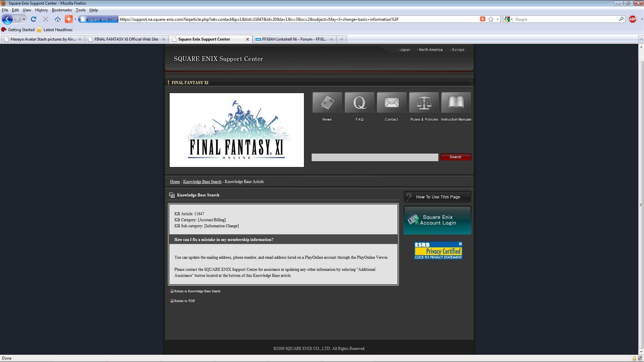Open Instruction Manuals book icon
Viewport: 644px width, 362px height.
(x=456, y=103)
